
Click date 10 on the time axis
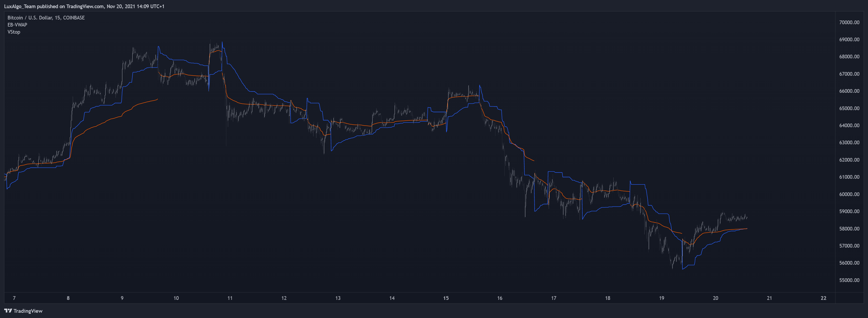[x=176, y=298]
